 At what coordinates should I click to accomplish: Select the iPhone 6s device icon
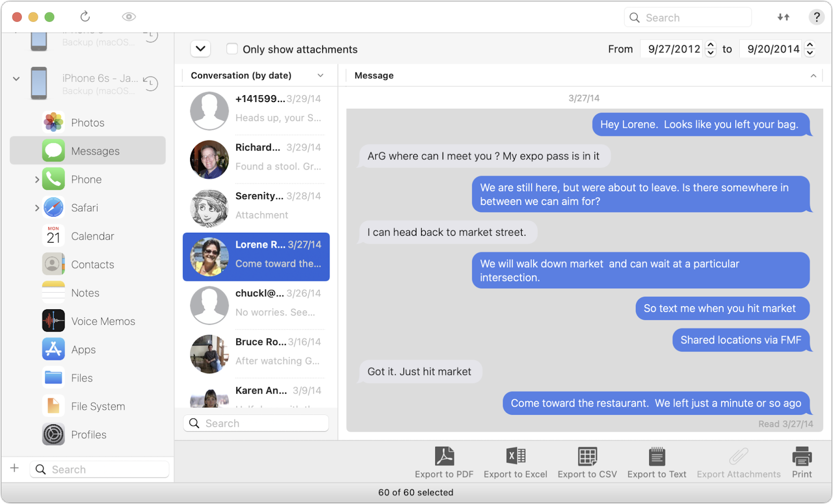pyautogui.click(x=39, y=83)
